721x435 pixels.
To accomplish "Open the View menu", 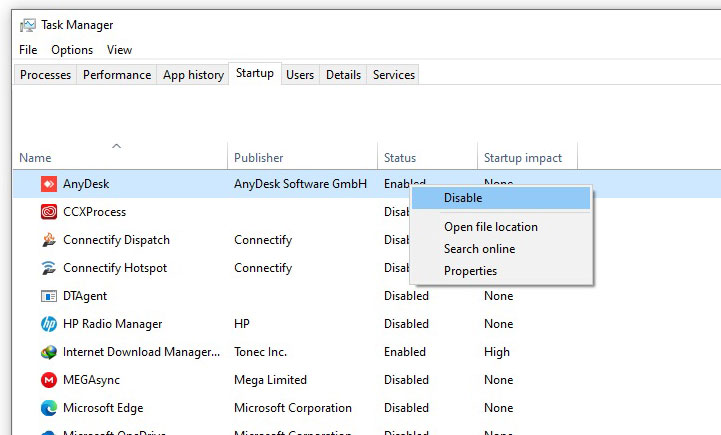I will point(120,50).
